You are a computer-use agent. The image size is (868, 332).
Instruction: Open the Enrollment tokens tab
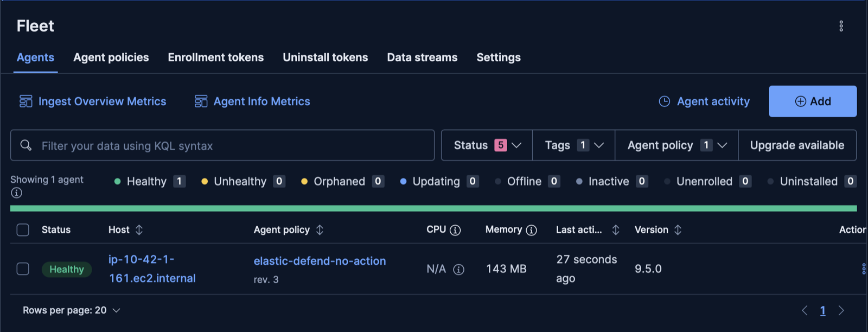point(216,58)
